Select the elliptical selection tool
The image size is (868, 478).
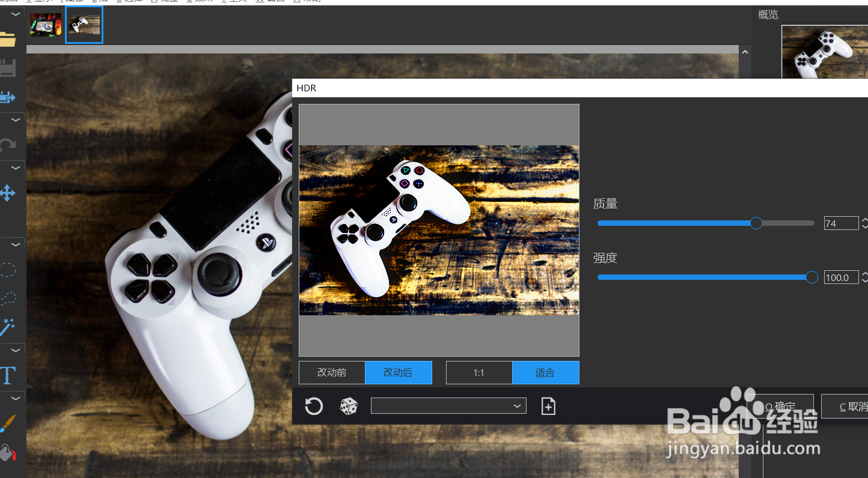pos(7,269)
